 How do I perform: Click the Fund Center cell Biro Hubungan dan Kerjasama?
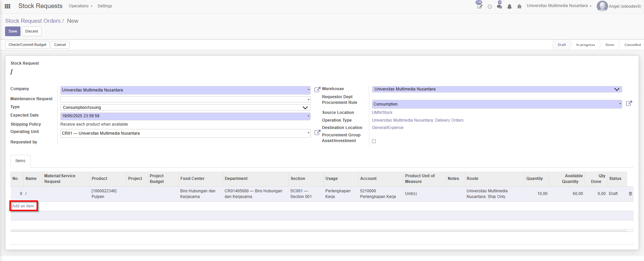[x=200, y=194]
